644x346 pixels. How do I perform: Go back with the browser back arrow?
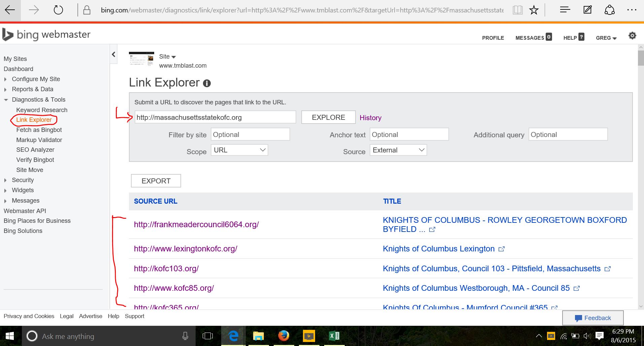10,10
